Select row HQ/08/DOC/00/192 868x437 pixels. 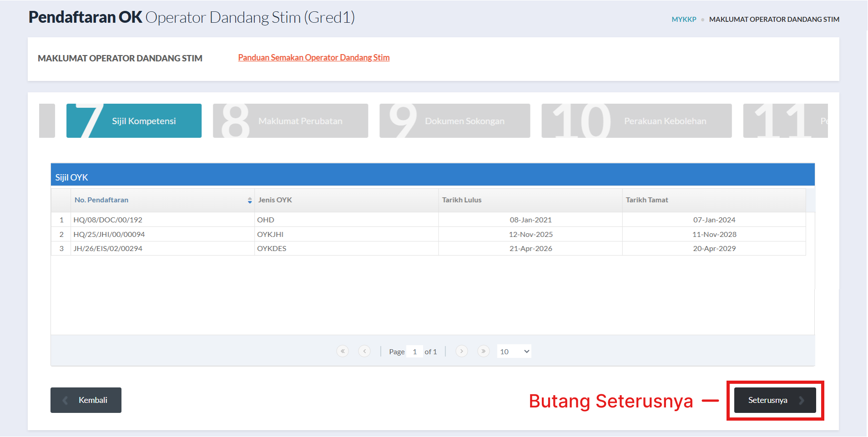pyautogui.click(x=108, y=220)
